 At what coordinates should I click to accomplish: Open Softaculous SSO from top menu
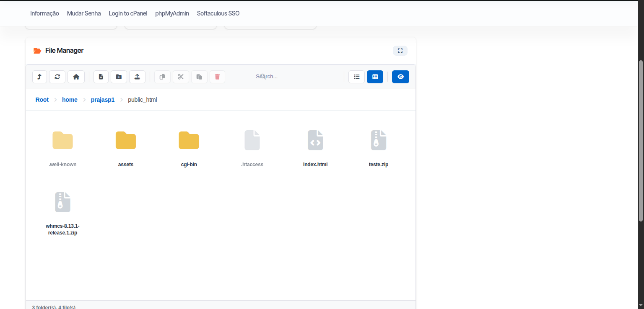tap(218, 13)
